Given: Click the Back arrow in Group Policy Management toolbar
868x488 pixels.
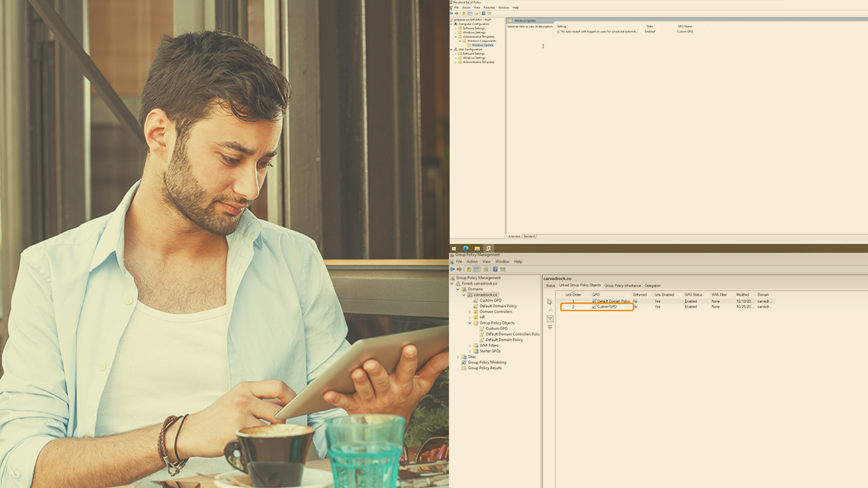Looking at the screenshot, I should pyautogui.click(x=452, y=269).
